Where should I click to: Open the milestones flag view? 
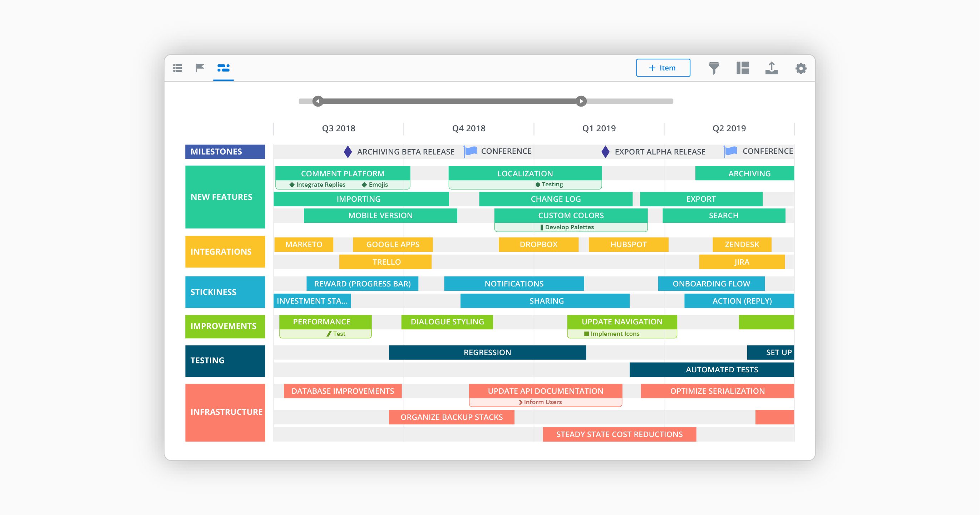(x=200, y=68)
